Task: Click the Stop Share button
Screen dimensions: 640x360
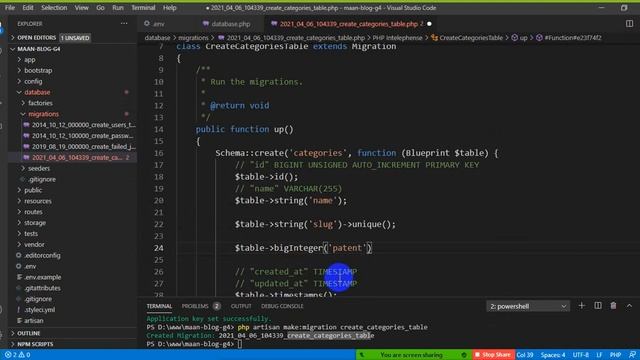Action: [492, 355]
